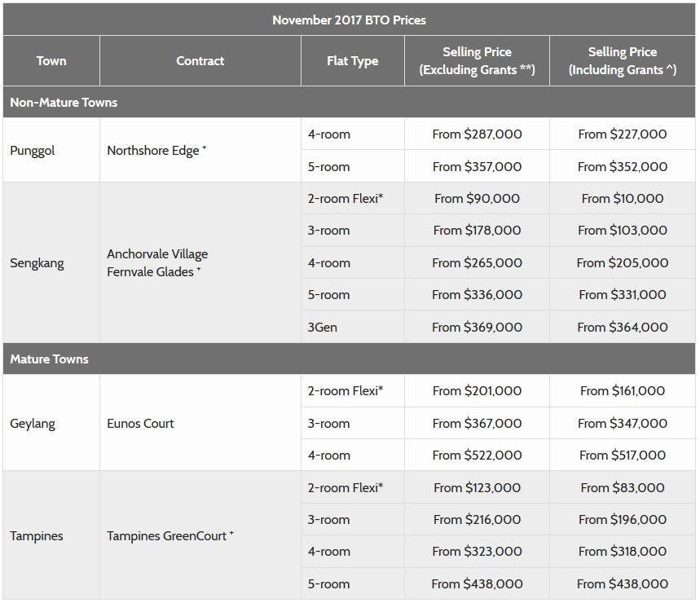Click the November 2017 BTO Prices title

(x=349, y=20)
